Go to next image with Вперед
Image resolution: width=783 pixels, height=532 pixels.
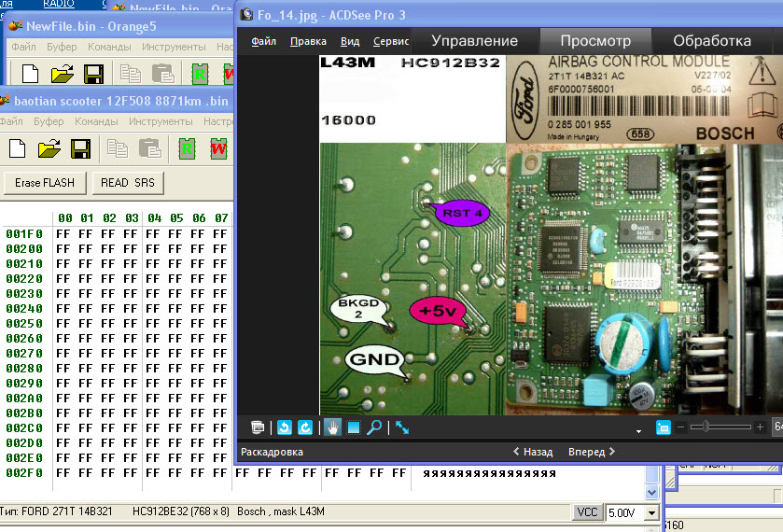[592, 452]
